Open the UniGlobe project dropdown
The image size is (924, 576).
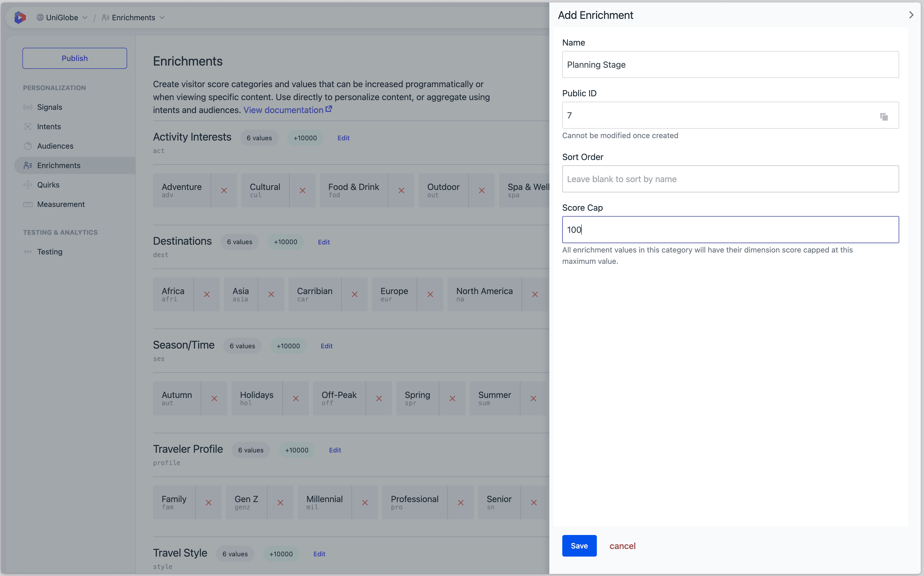[62, 18]
